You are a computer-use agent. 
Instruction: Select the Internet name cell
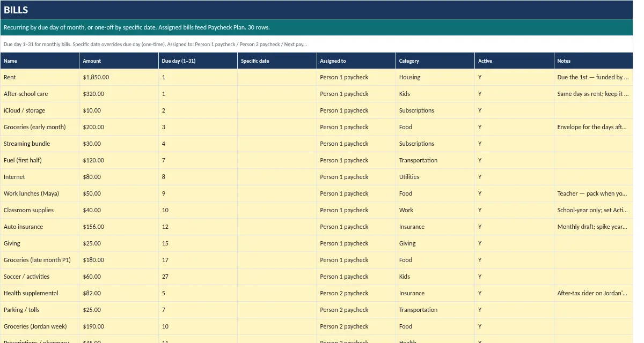coord(40,177)
